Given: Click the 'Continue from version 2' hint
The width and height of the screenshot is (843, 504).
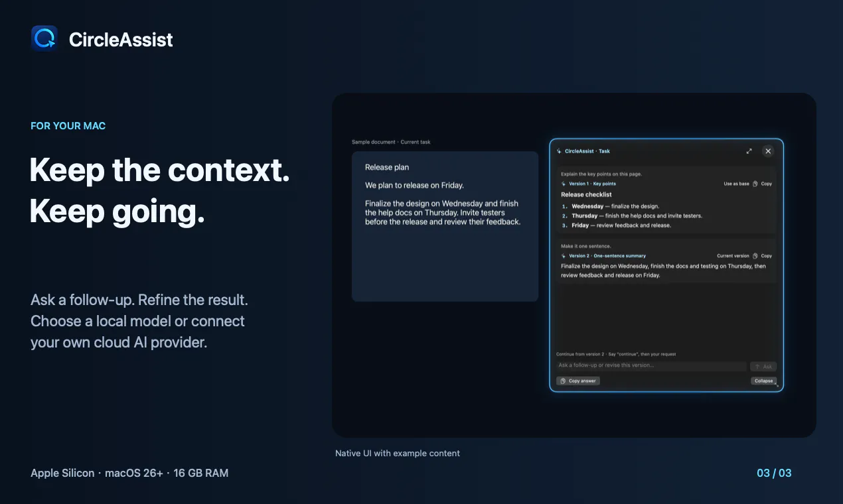Looking at the screenshot, I should [616, 354].
